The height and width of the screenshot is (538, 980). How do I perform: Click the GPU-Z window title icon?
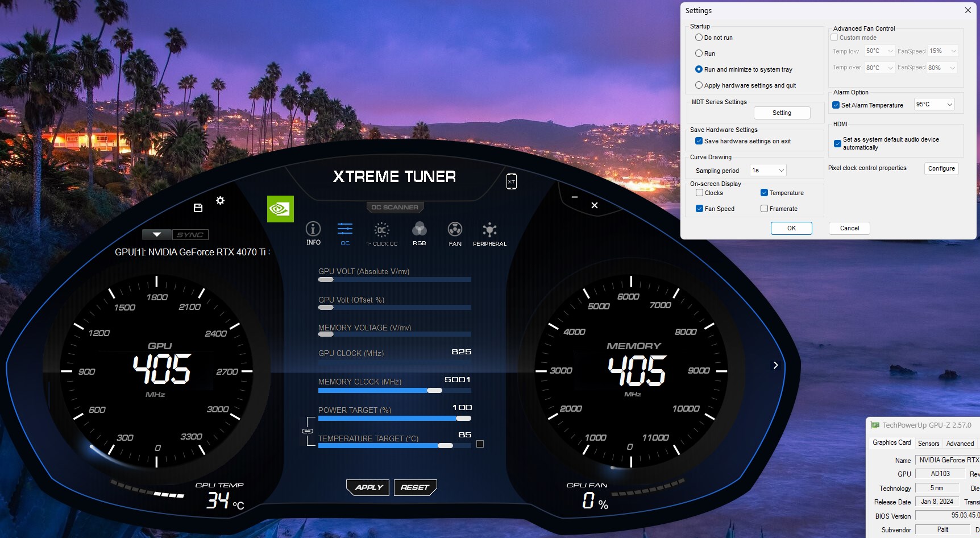tap(875, 425)
